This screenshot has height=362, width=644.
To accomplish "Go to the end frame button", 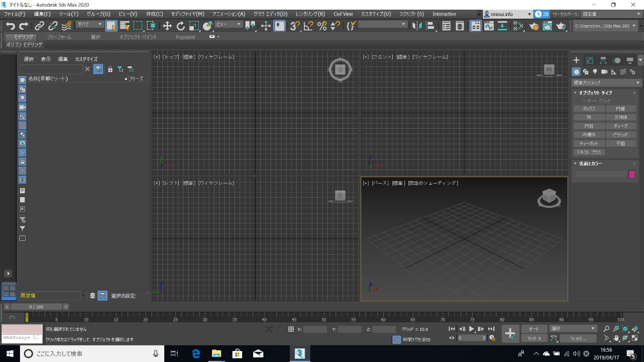I will coord(491,329).
